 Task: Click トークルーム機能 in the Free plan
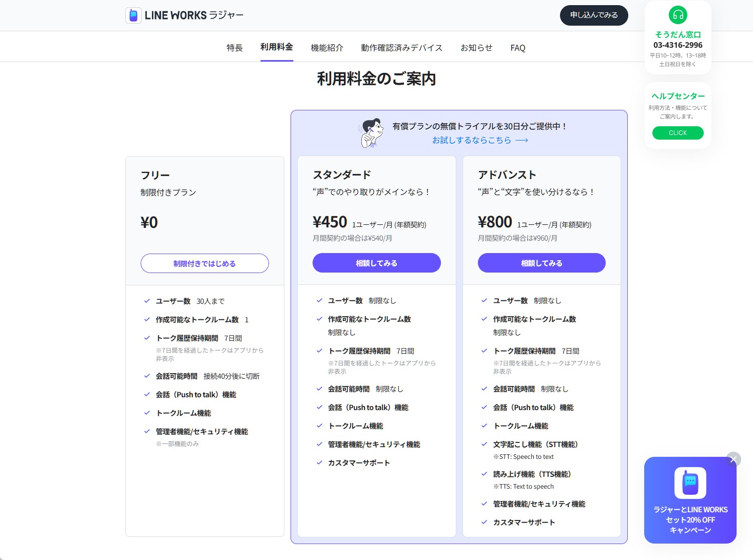coord(184,413)
